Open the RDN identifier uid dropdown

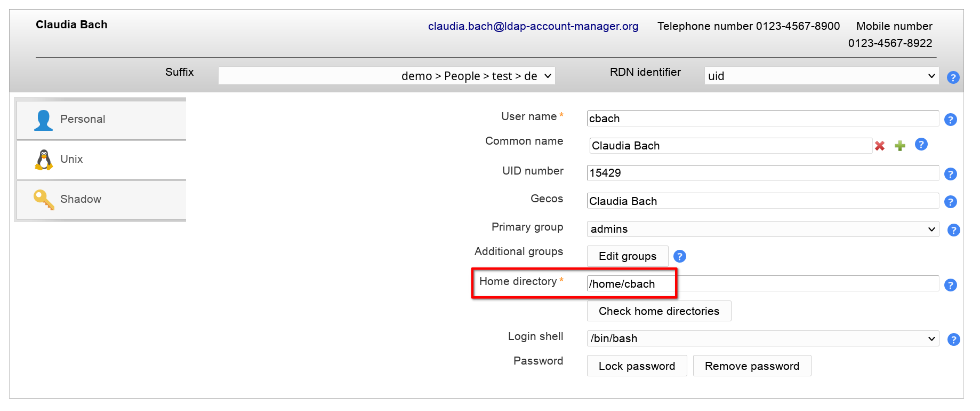821,76
